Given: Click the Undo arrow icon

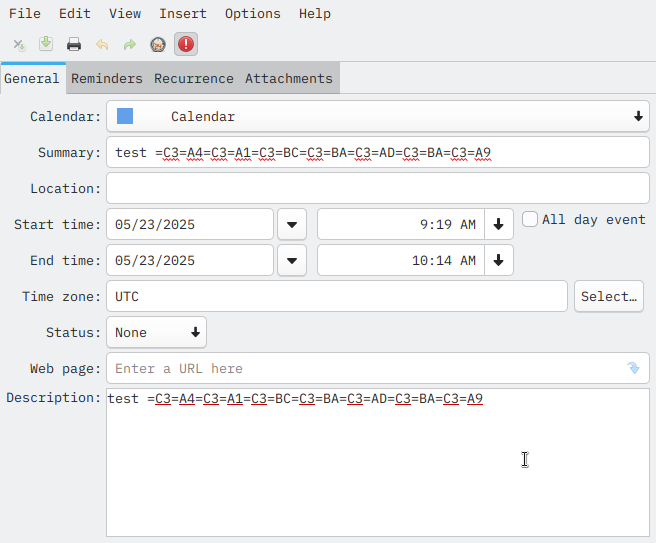Looking at the screenshot, I should point(102,44).
